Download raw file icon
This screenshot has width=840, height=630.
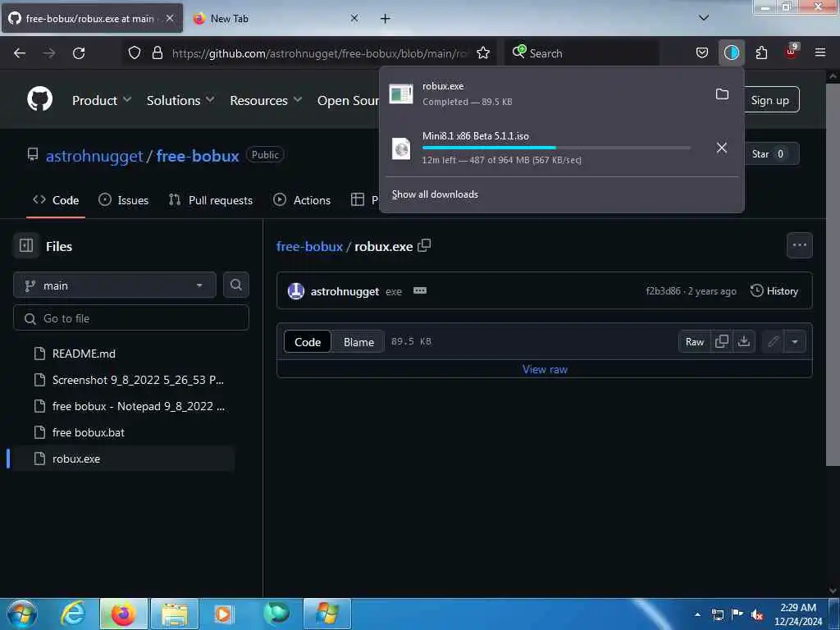click(743, 341)
